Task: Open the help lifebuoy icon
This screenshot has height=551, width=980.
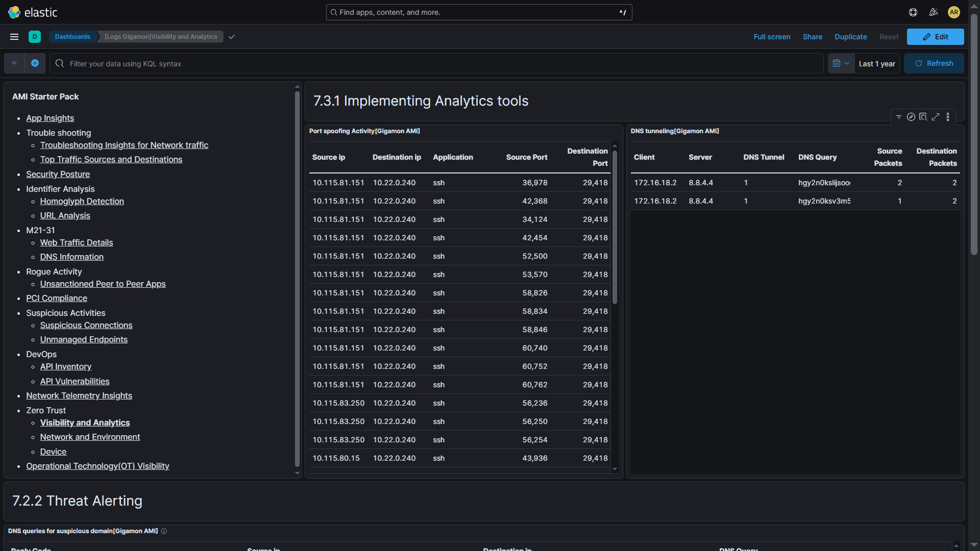Action: point(913,12)
